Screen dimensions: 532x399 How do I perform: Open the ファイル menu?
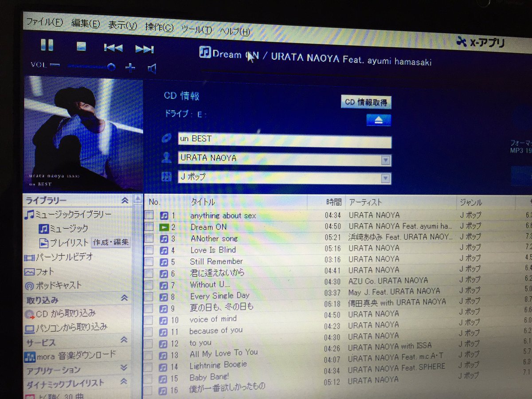pos(44,21)
